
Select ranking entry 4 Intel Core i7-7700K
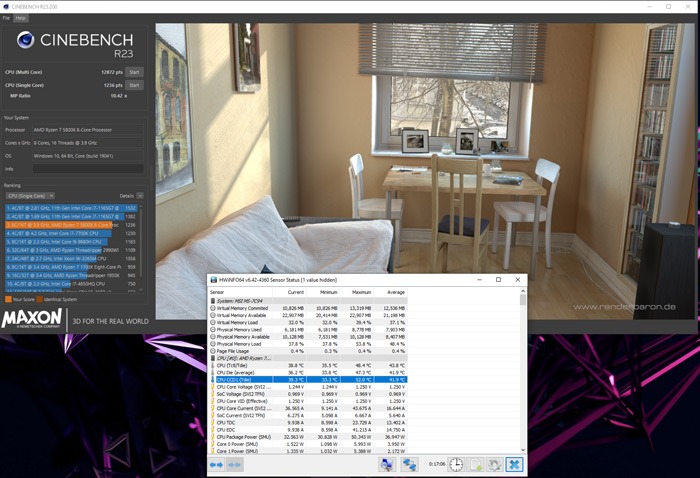[x=71, y=233]
